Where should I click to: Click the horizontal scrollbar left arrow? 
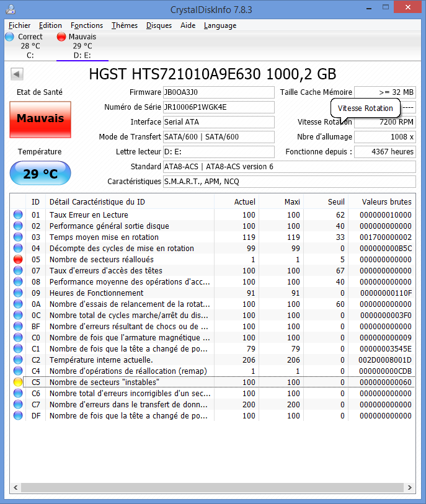16,487
